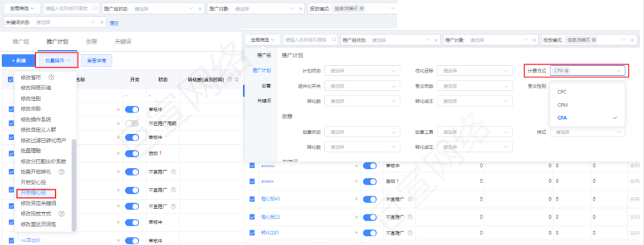Image resolution: width=644 pixels, height=245 pixels.
Task: Toggle the switch in ewew row
Action: point(370,182)
